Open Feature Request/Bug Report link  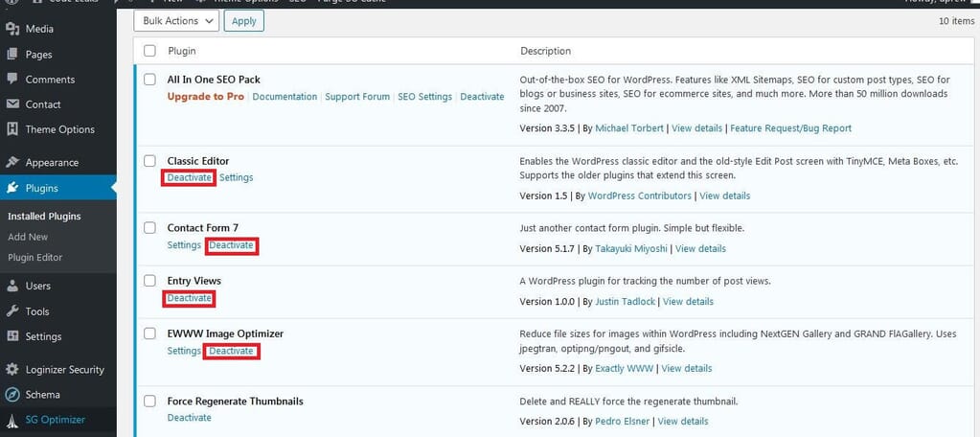pyautogui.click(x=790, y=128)
